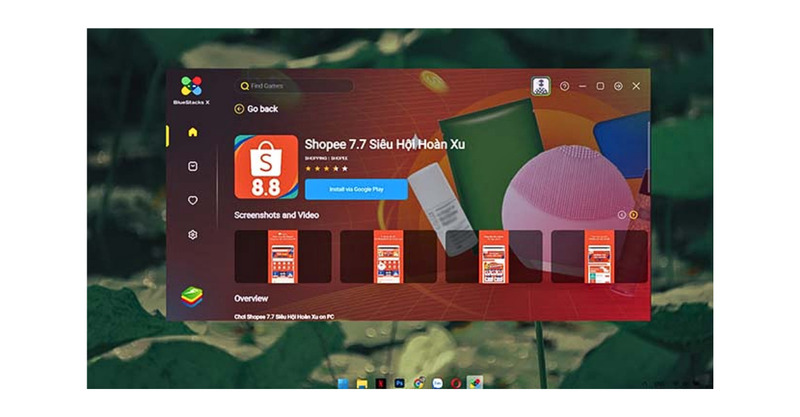Click the Find Games search field
Viewport: 800px width, 417px height.
click(x=296, y=86)
